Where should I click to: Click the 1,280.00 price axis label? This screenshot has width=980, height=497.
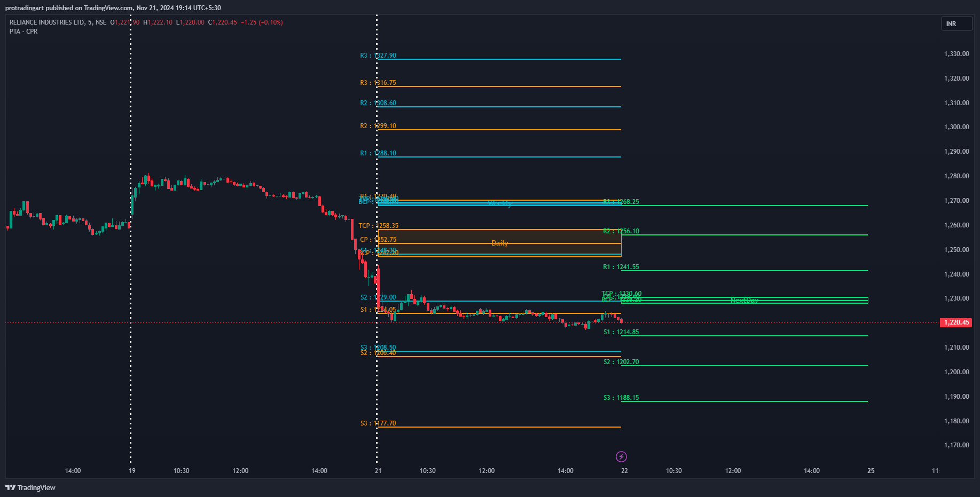click(x=957, y=176)
